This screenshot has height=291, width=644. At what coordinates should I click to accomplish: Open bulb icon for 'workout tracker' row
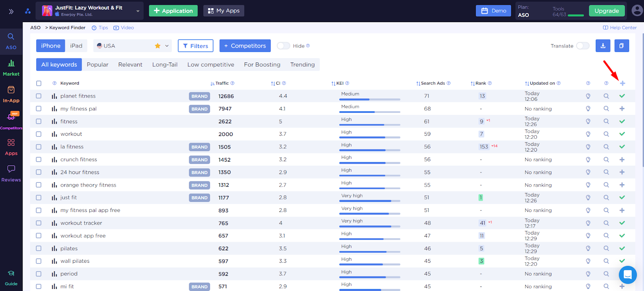pos(588,223)
